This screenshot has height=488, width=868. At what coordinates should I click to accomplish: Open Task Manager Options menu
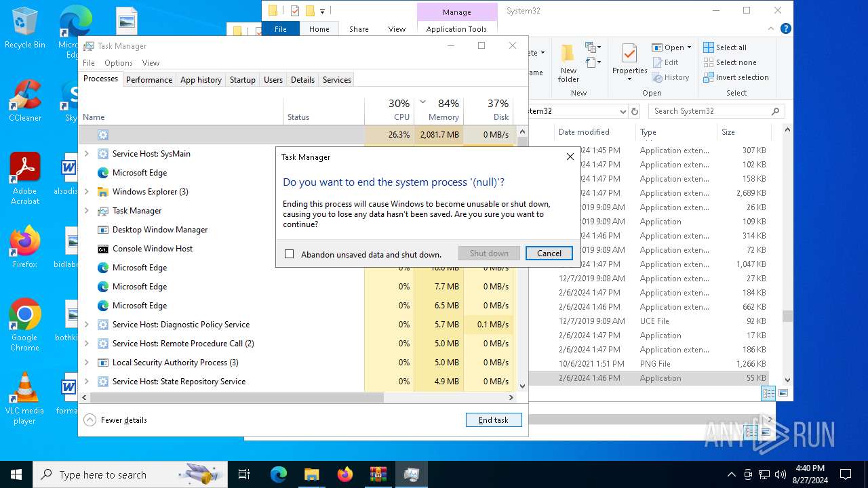click(x=119, y=63)
